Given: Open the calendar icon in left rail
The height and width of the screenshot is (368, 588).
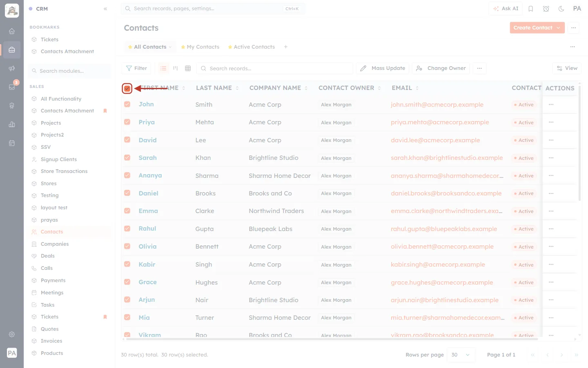Looking at the screenshot, I should [12, 143].
